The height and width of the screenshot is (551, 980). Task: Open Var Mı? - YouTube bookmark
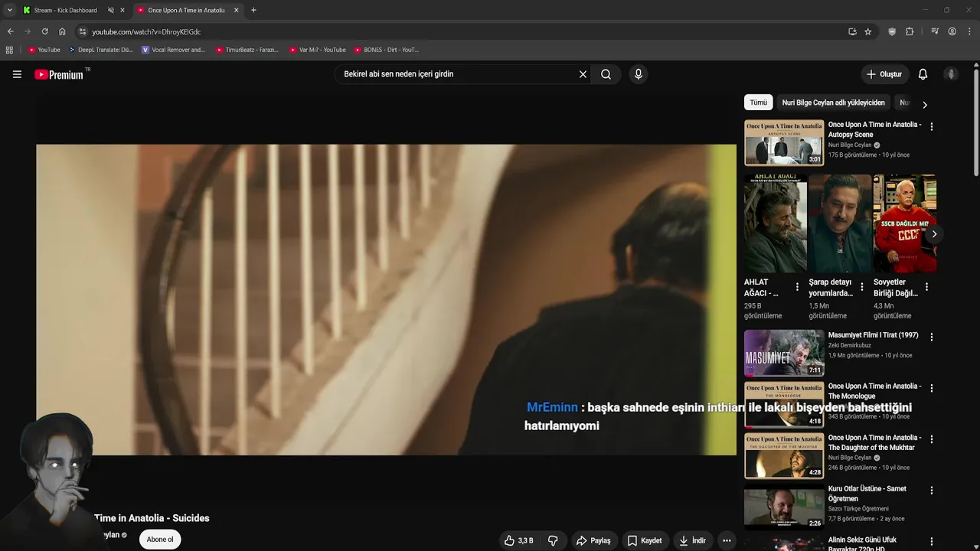pos(318,50)
